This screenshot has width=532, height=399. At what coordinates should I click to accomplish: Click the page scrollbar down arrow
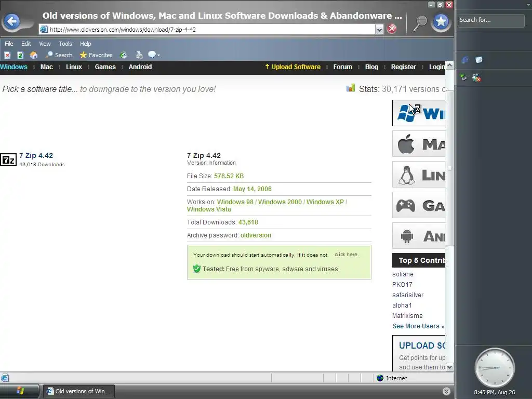click(x=449, y=367)
